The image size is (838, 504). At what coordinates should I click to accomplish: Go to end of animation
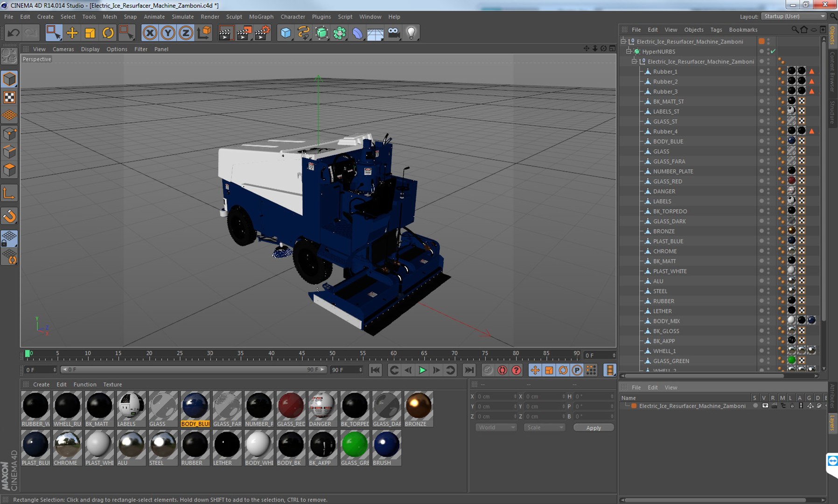469,370
